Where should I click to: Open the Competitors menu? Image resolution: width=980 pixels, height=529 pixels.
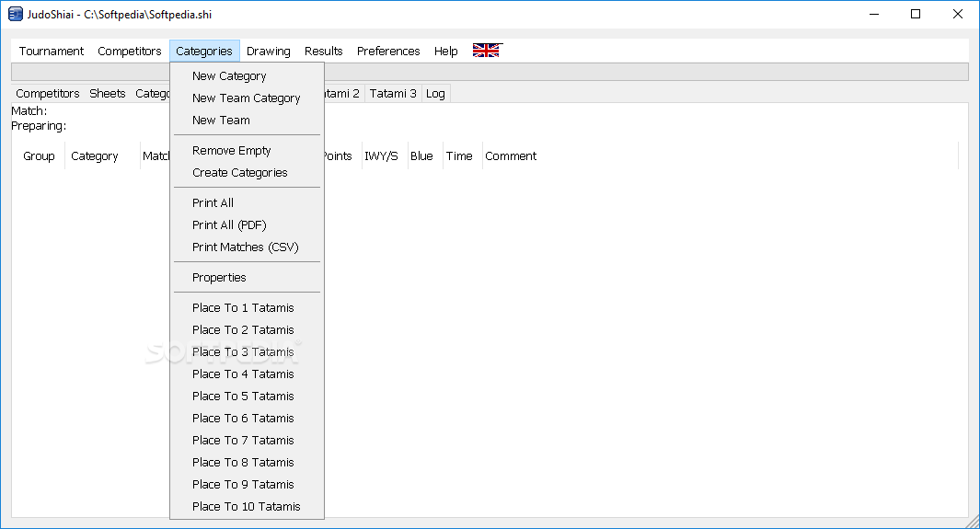130,52
